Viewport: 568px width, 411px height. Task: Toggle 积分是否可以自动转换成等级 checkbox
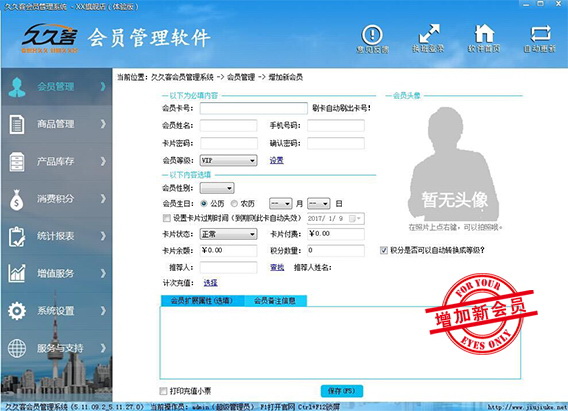point(384,250)
